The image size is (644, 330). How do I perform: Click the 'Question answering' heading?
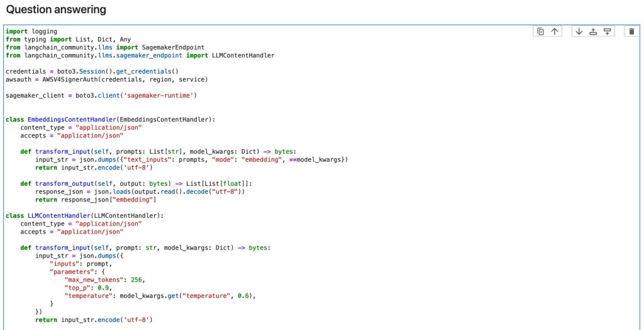pos(56,10)
